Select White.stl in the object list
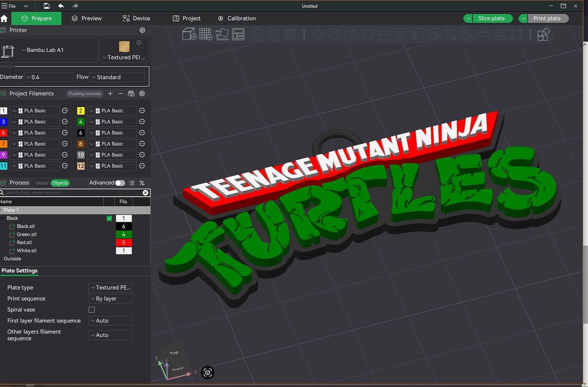Screen dimensions: 588x387 [x=27, y=250]
